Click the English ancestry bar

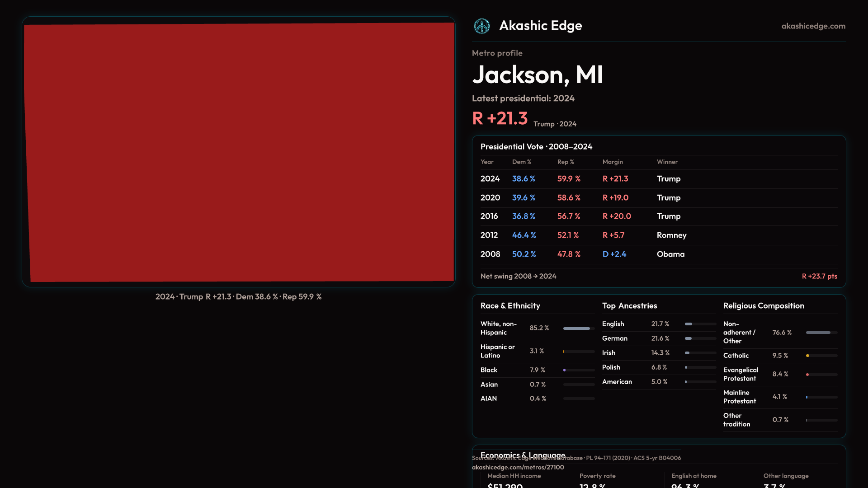[x=689, y=324]
